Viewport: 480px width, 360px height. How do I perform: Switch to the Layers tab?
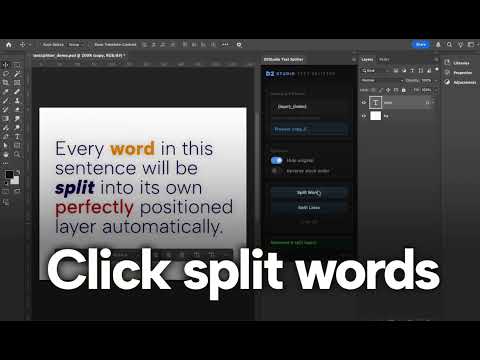(x=367, y=59)
